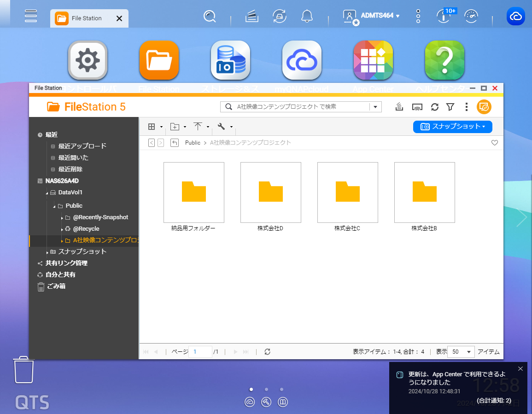
Task: Open File Station desktop icon
Action: (x=159, y=60)
